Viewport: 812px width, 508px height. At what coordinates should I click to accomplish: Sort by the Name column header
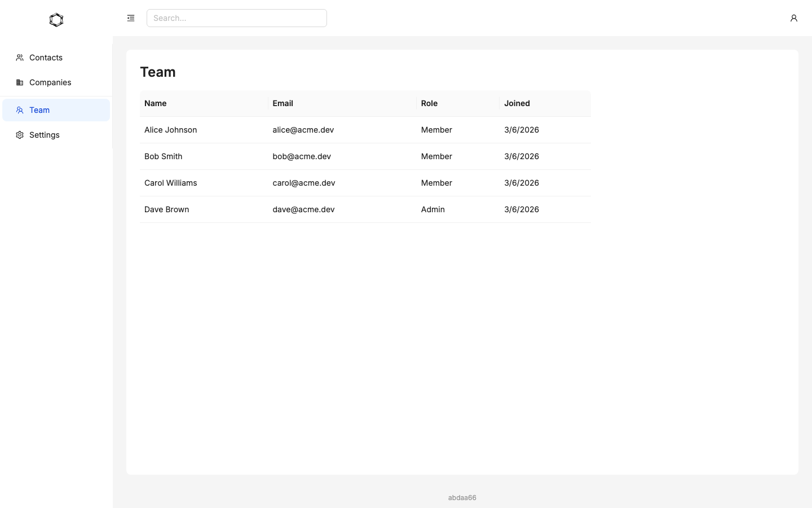tap(204, 103)
